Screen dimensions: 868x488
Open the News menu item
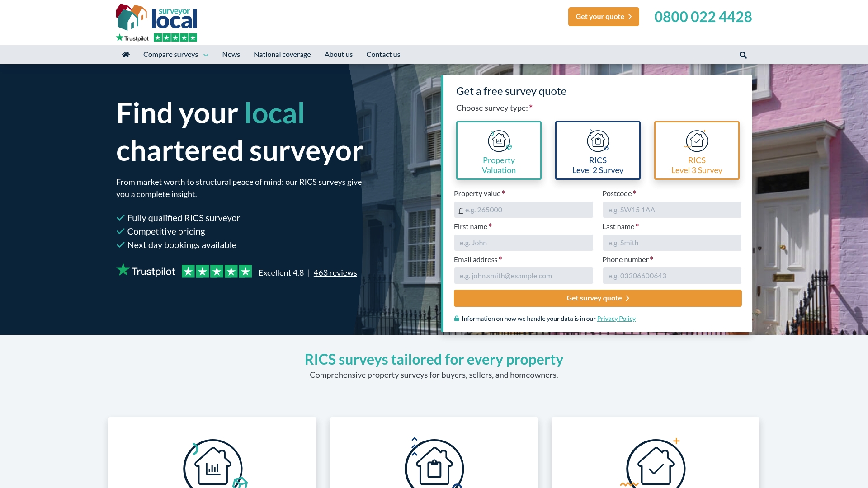point(231,55)
